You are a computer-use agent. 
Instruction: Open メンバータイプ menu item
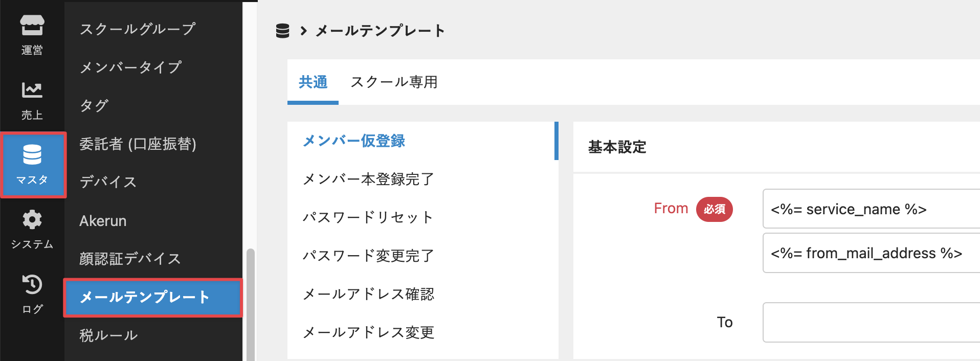click(x=131, y=67)
